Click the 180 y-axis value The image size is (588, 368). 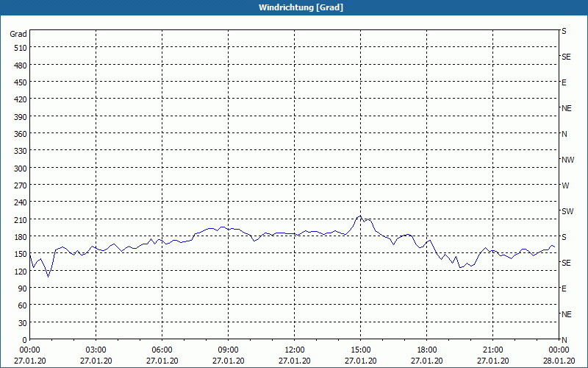click(x=21, y=236)
